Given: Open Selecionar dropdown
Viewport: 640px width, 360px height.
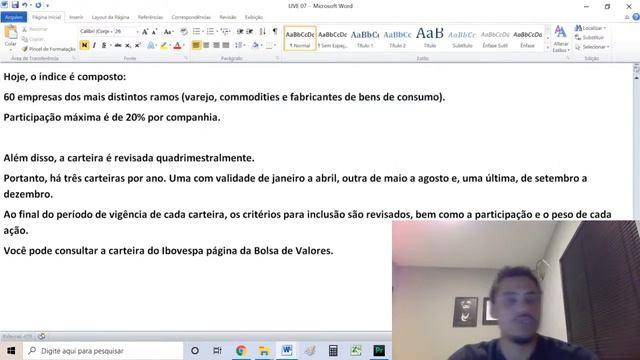Looking at the screenshot, I should tap(592, 47).
